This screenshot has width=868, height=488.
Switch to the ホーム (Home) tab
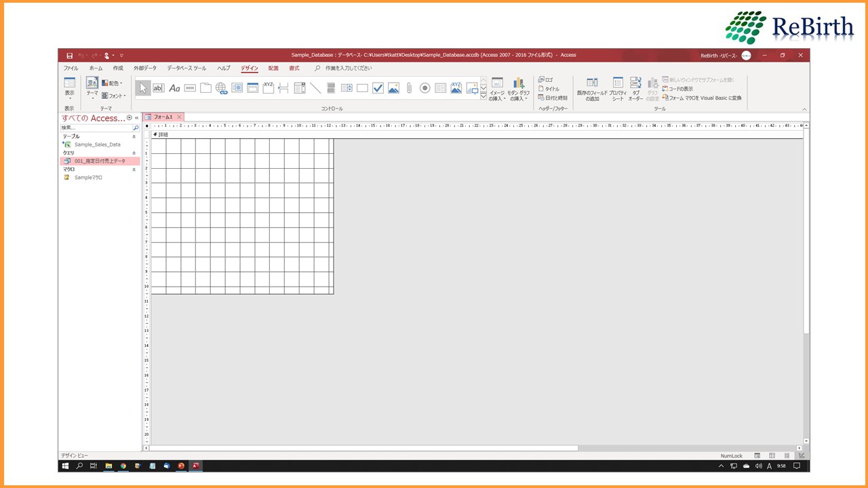pyautogui.click(x=96, y=68)
